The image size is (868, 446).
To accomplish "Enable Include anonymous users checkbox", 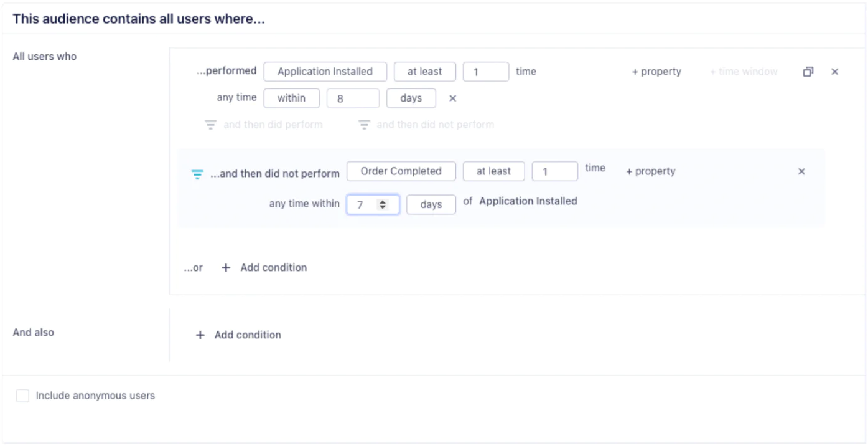I will tap(22, 396).
